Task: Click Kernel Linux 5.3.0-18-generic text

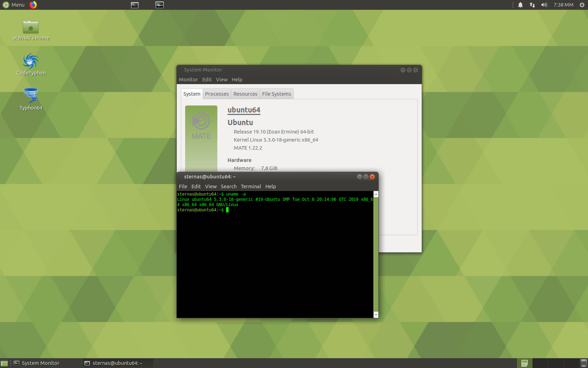Action: [x=276, y=140]
